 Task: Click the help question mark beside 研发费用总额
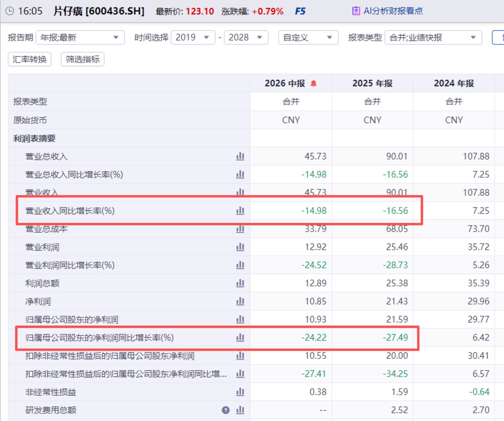click(226, 410)
